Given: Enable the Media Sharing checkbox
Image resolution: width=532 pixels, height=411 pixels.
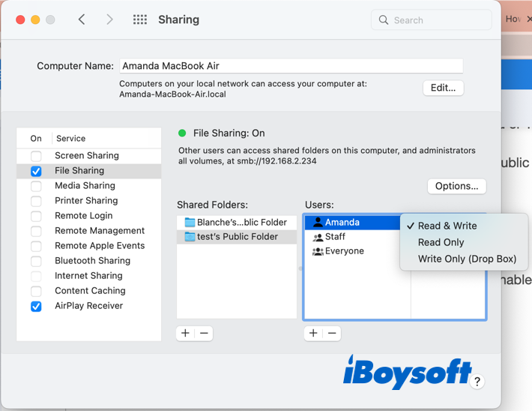Looking at the screenshot, I should 36,186.
